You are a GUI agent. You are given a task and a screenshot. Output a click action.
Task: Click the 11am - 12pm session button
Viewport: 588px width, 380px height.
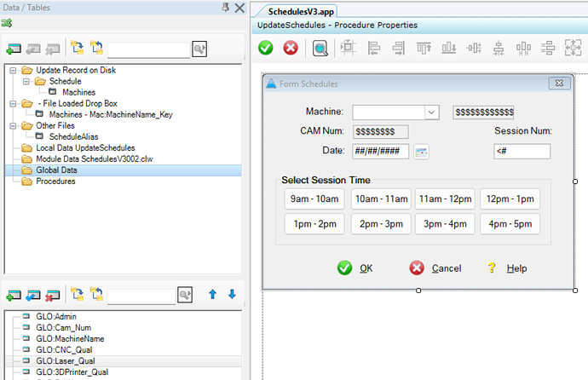tap(445, 199)
